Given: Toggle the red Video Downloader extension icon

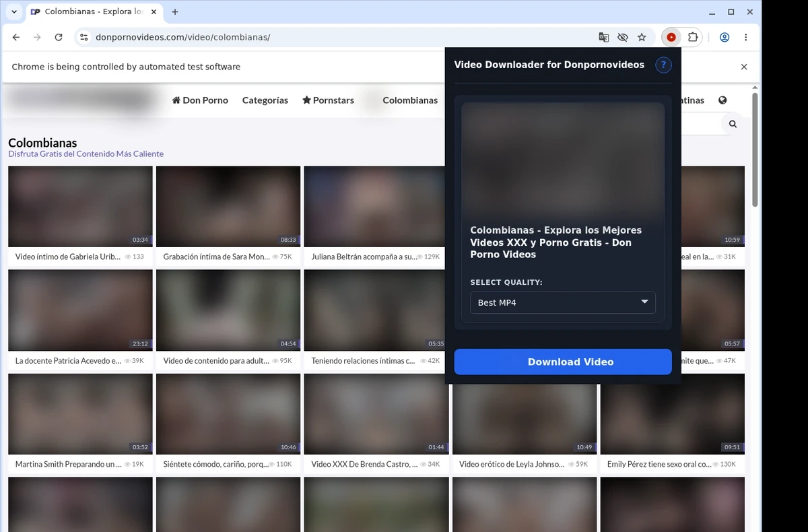Looking at the screenshot, I should point(671,37).
